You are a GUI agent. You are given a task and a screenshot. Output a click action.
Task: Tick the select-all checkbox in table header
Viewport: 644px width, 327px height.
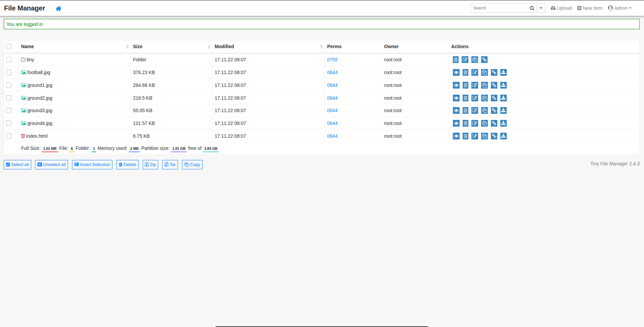pos(9,46)
